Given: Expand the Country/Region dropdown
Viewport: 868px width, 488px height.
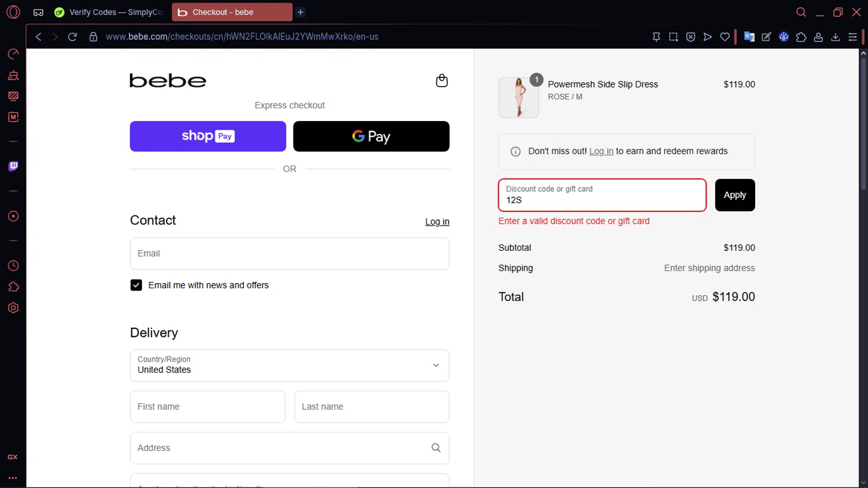Looking at the screenshot, I should 289,365.
